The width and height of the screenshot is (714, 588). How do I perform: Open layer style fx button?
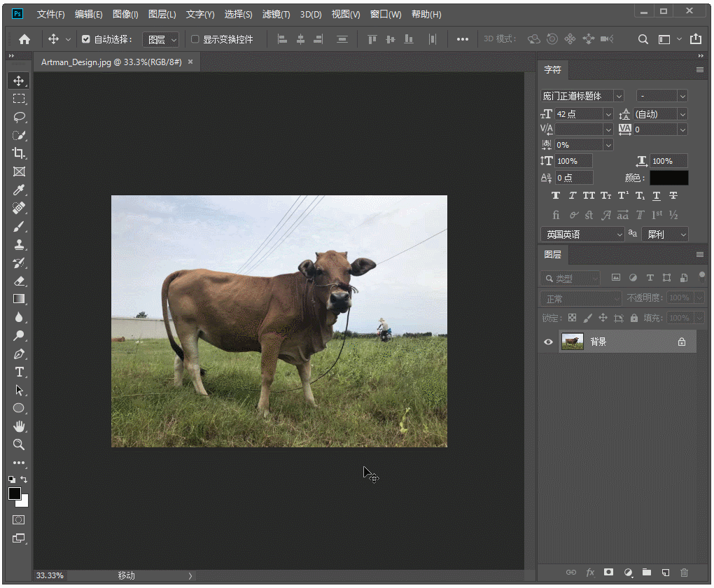[590, 573]
